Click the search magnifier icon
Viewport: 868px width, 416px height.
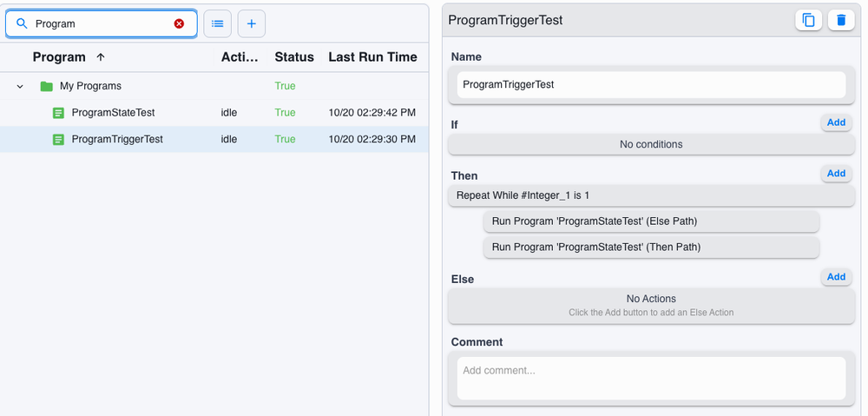click(22, 23)
